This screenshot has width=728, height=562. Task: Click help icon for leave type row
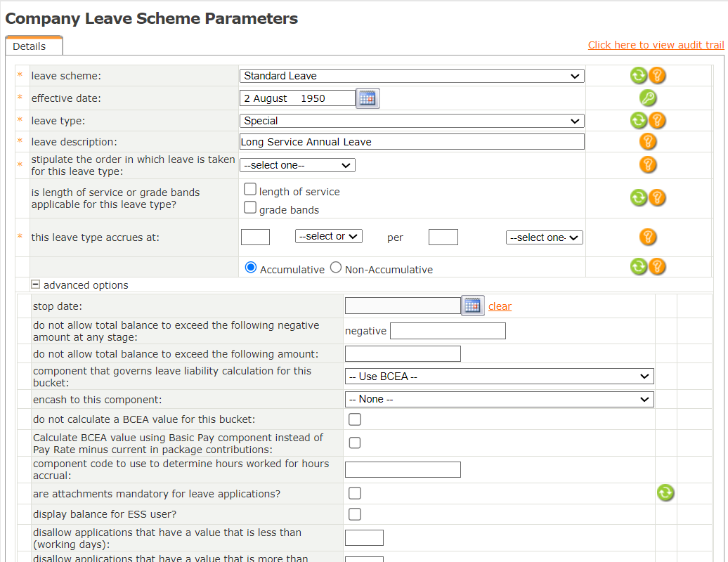(x=657, y=120)
